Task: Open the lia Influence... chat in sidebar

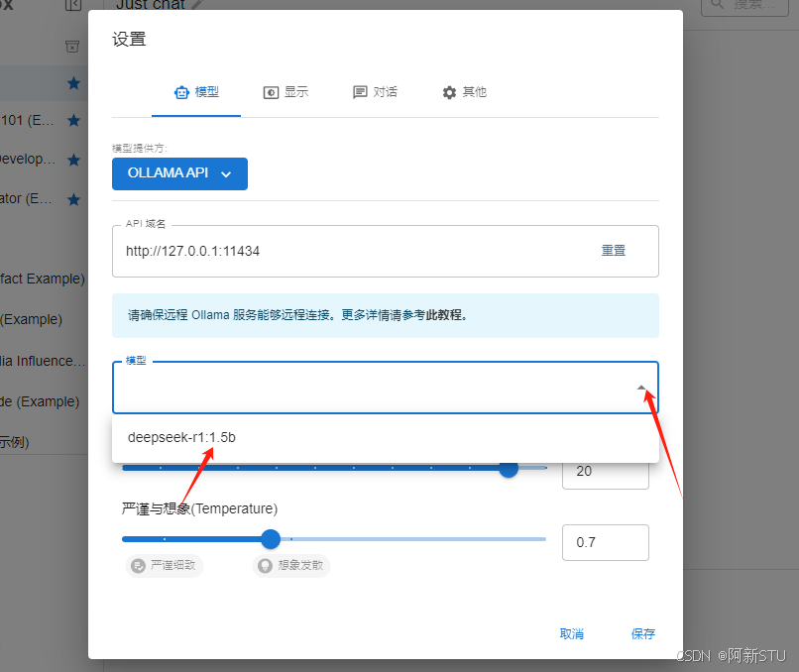Action: pos(44,361)
